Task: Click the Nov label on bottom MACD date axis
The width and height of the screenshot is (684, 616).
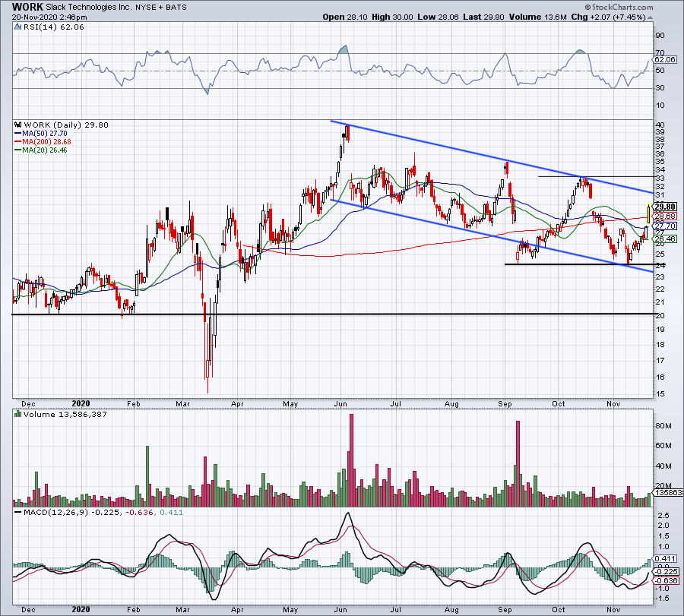Action: (613, 609)
